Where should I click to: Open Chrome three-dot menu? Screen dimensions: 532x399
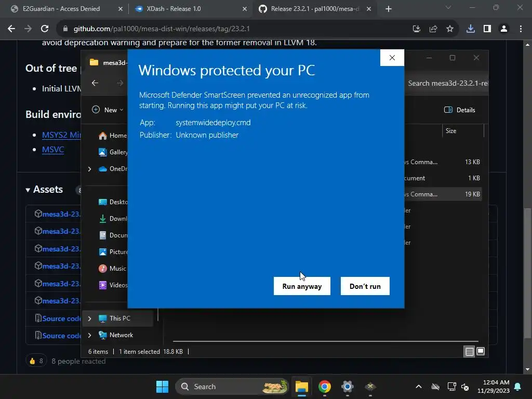tap(521, 29)
